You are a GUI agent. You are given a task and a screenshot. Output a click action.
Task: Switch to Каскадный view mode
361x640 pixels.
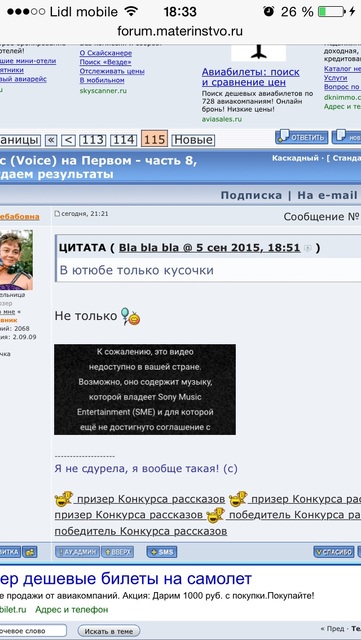point(295,158)
